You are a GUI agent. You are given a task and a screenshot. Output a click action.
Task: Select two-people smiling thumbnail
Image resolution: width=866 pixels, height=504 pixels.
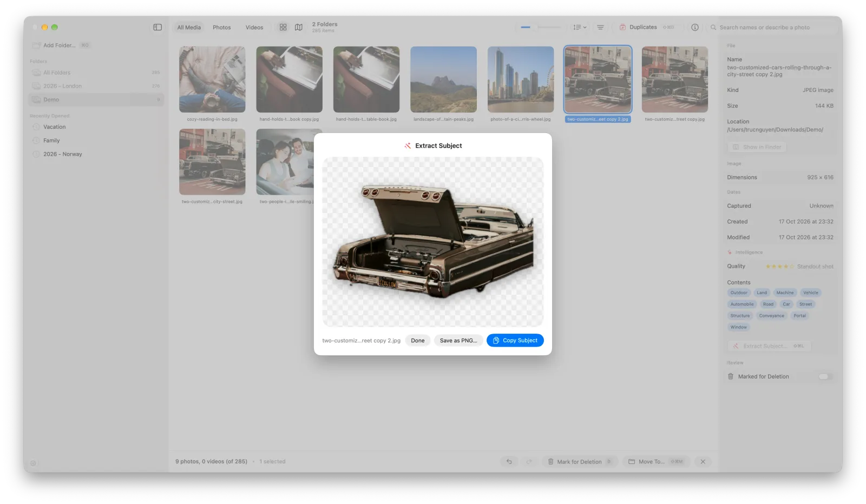(285, 162)
